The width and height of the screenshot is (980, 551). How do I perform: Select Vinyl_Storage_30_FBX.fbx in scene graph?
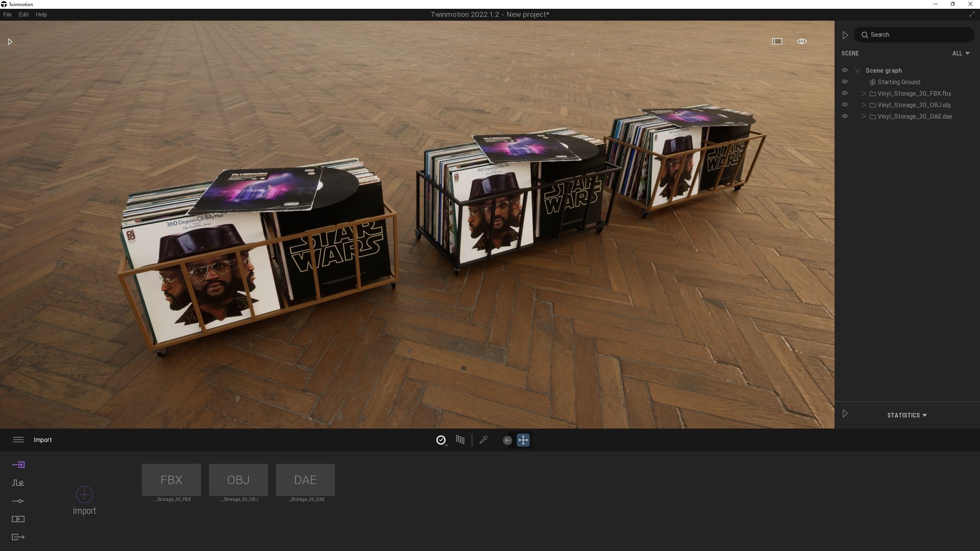914,94
